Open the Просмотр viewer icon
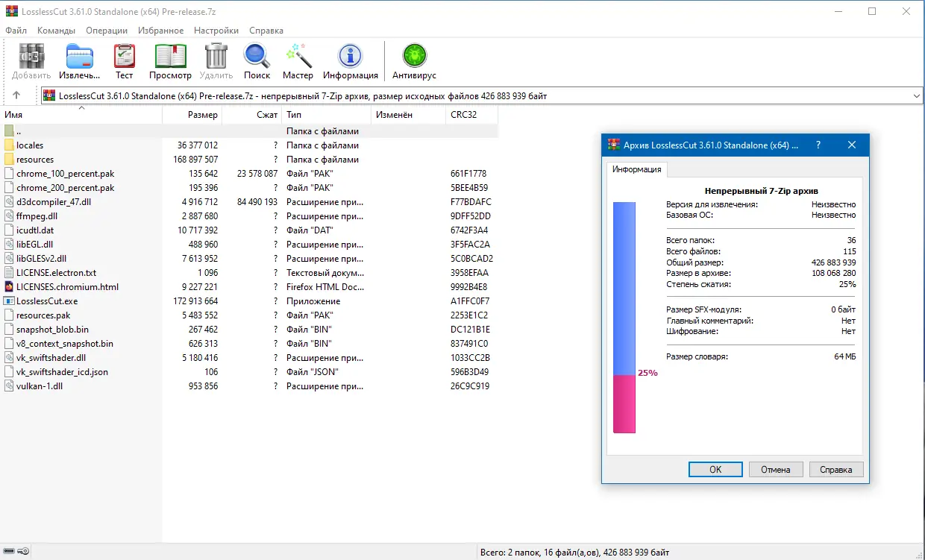This screenshot has height=560, width=925. tap(170, 57)
